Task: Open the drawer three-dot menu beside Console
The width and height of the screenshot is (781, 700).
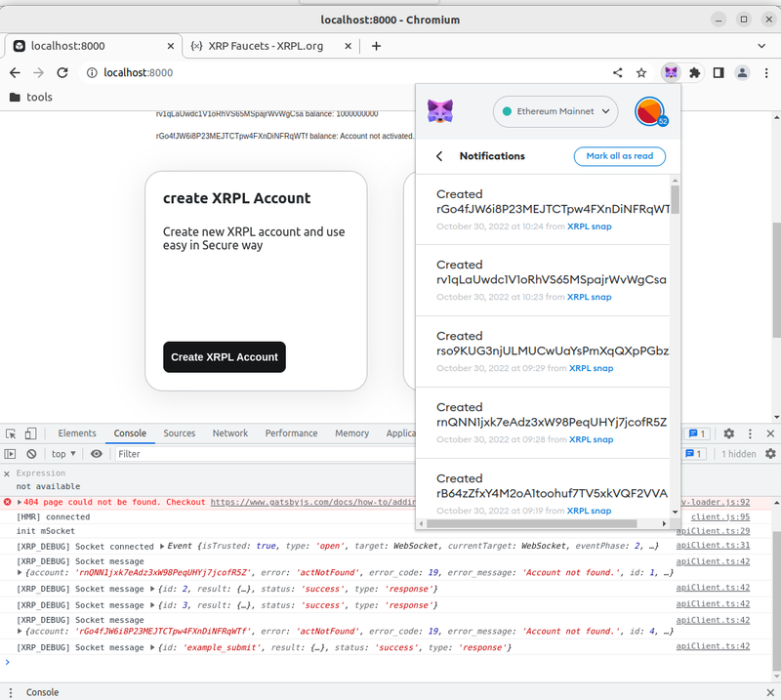Action: pyautogui.click(x=11, y=692)
